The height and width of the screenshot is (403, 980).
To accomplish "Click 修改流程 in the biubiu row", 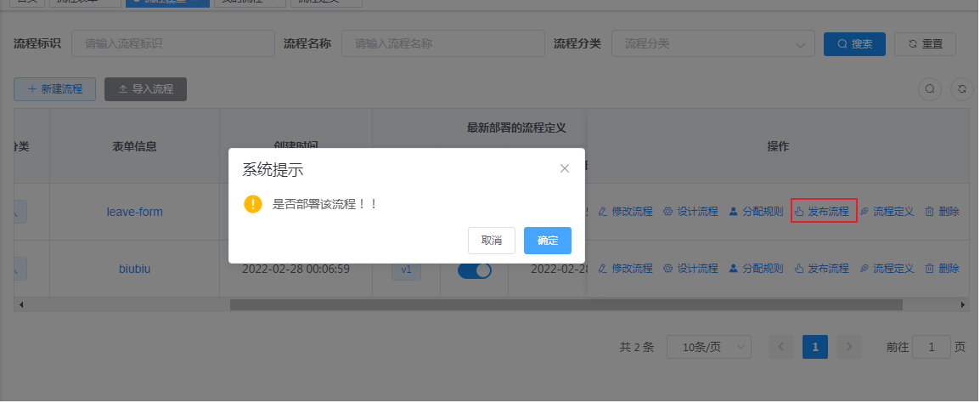I will (625, 269).
